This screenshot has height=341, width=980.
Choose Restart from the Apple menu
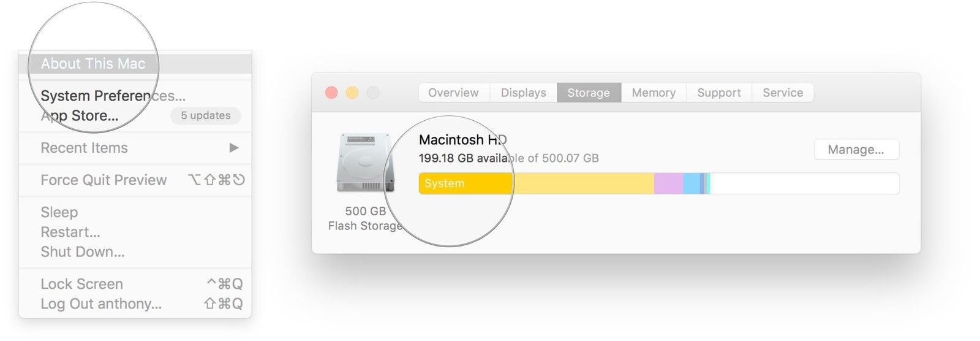(x=70, y=232)
